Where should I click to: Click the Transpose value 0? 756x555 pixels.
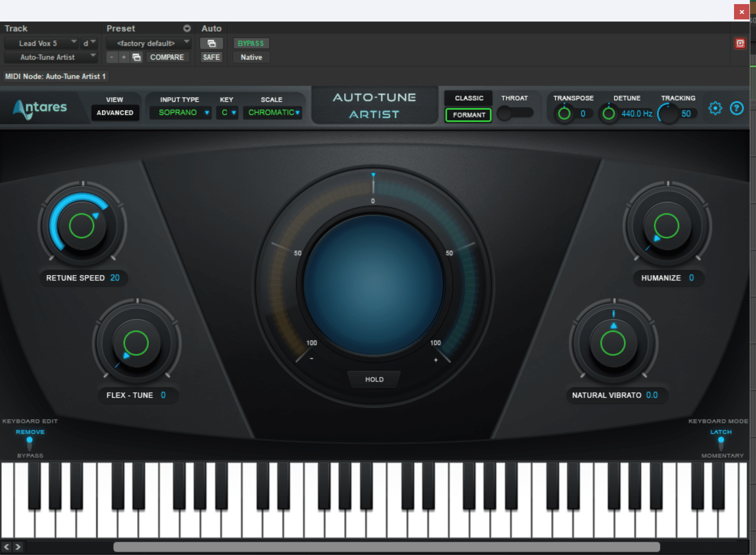pyautogui.click(x=583, y=113)
